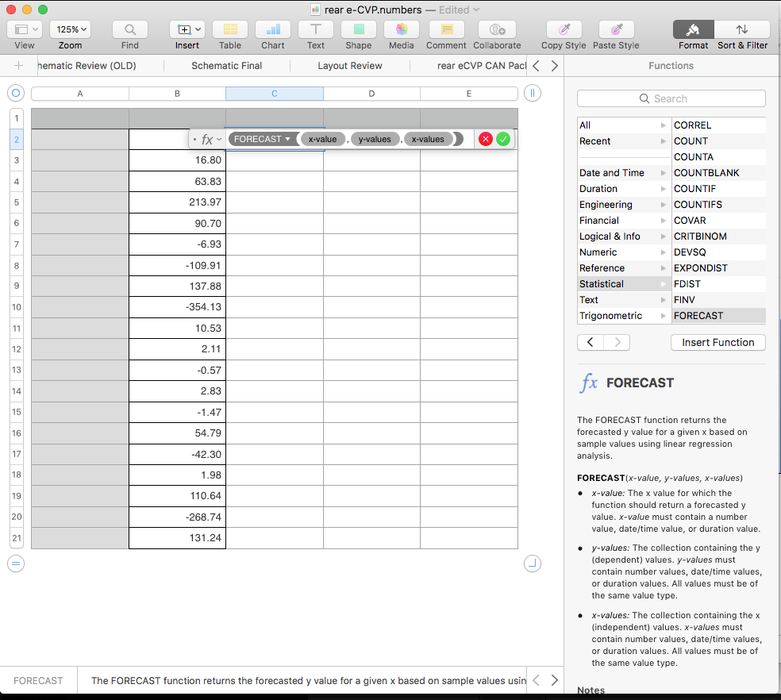The width and height of the screenshot is (781, 700).
Task: Expand Date and Time category
Action: pos(624,173)
